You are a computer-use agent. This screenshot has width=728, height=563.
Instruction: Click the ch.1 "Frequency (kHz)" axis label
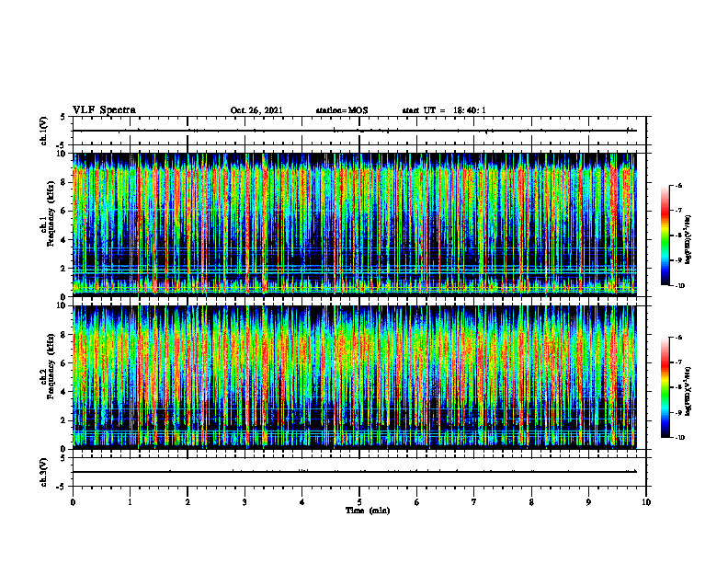point(51,213)
